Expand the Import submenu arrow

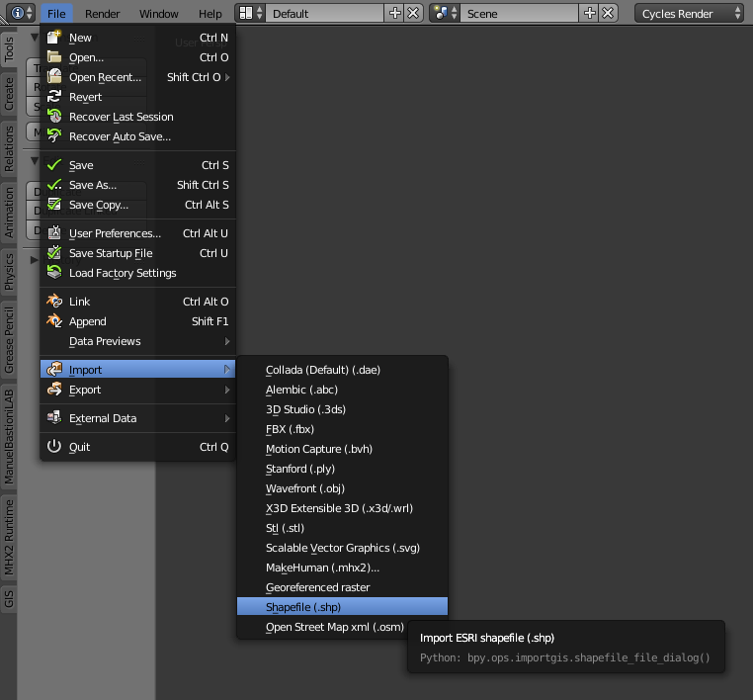227,370
